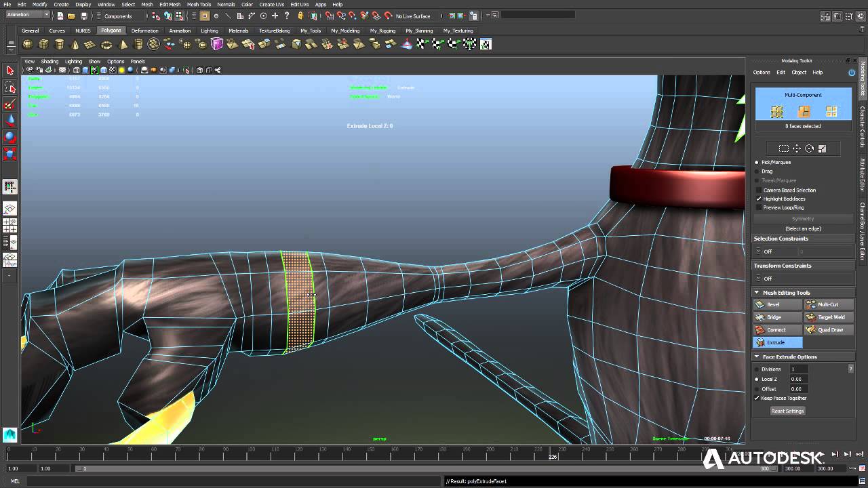
Task: Uncheck Highlight Backfaces
Action: (759, 199)
